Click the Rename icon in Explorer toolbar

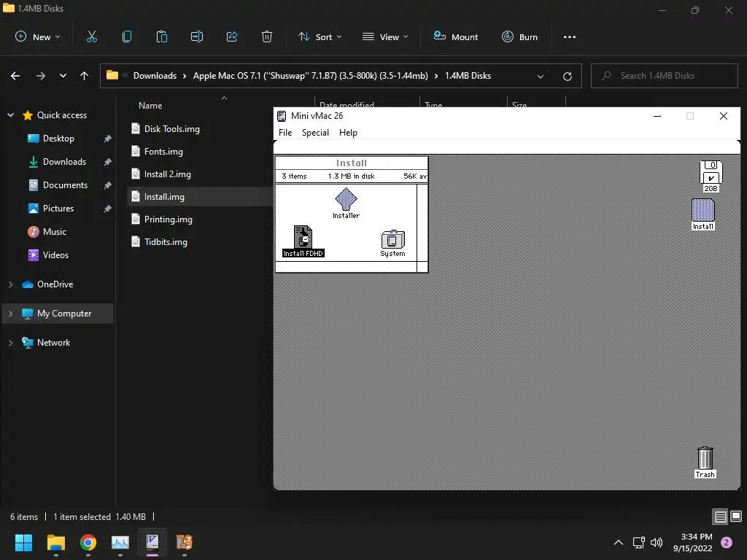tap(197, 36)
